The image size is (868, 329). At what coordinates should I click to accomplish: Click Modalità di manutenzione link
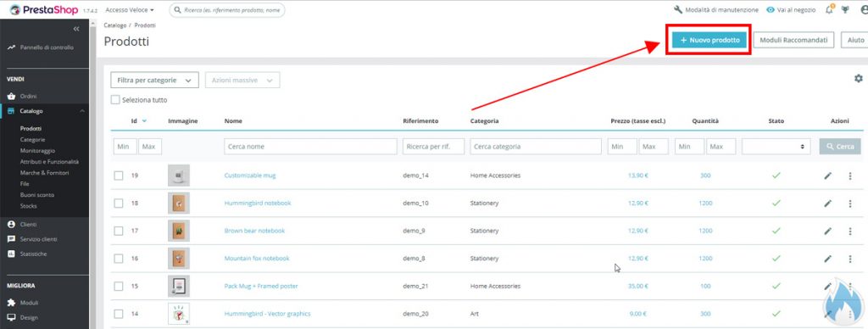[x=715, y=10]
